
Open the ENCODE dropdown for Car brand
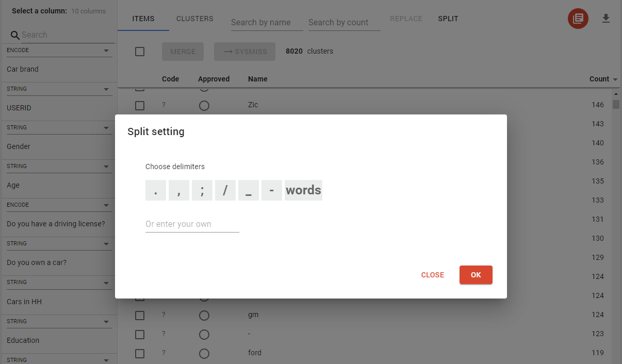coord(107,50)
